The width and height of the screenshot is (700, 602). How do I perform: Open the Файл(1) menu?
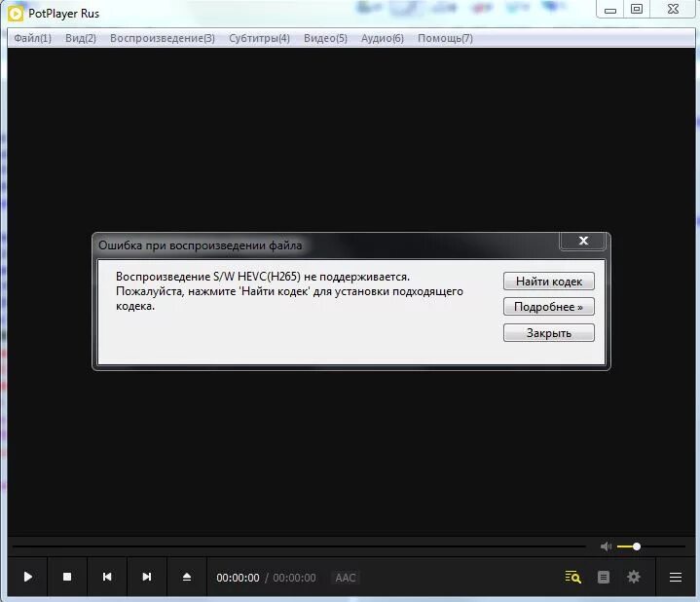pyautogui.click(x=32, y=38)
